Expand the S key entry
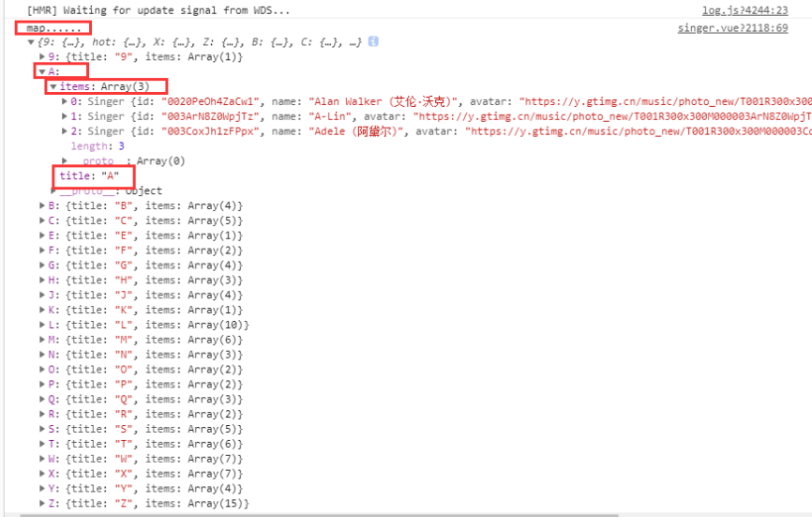Viewport: 812px width, 517px height. pyautogui.click(x=42, y=429)
